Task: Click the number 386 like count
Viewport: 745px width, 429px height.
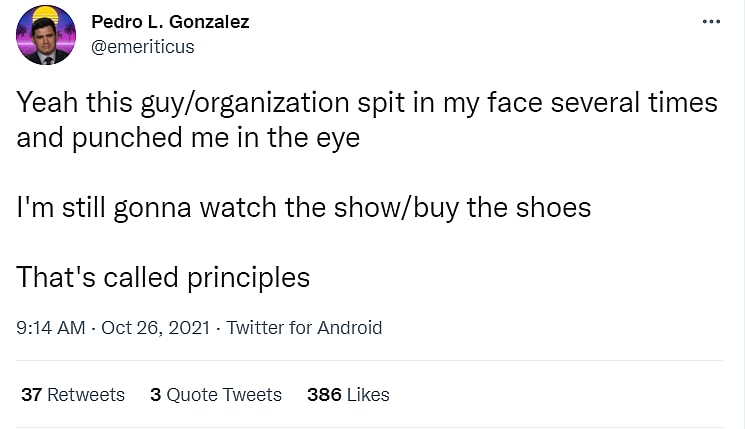Action: (324, 394)
